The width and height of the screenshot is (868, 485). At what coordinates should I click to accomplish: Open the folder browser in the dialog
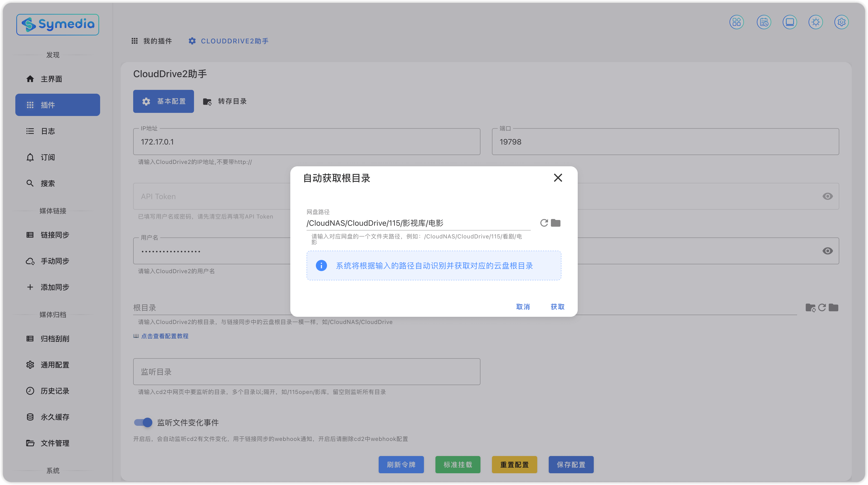pyautogui.click(x=556, y=223)
